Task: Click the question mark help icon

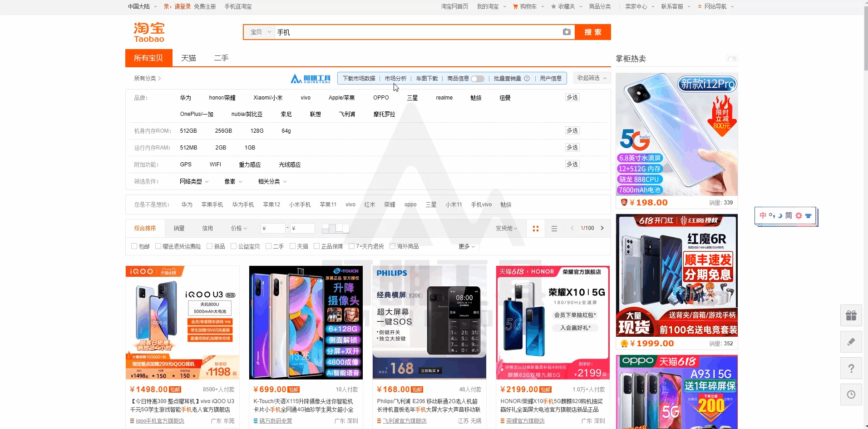Action: [x=851, y=368]
